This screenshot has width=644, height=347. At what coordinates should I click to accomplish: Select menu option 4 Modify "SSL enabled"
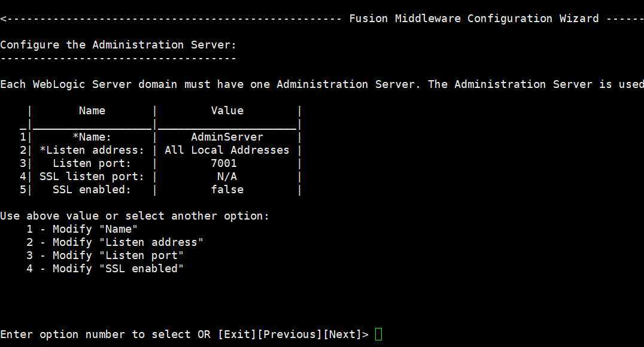(105, 269)
